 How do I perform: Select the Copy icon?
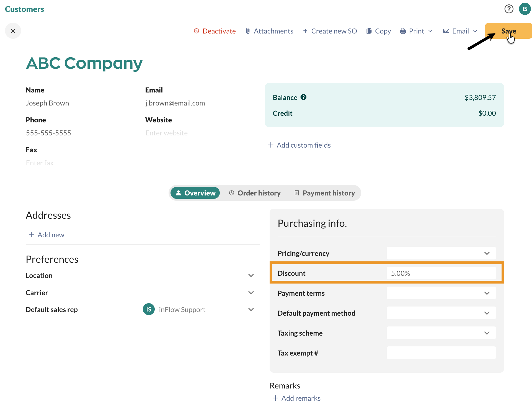click(369, 31)
